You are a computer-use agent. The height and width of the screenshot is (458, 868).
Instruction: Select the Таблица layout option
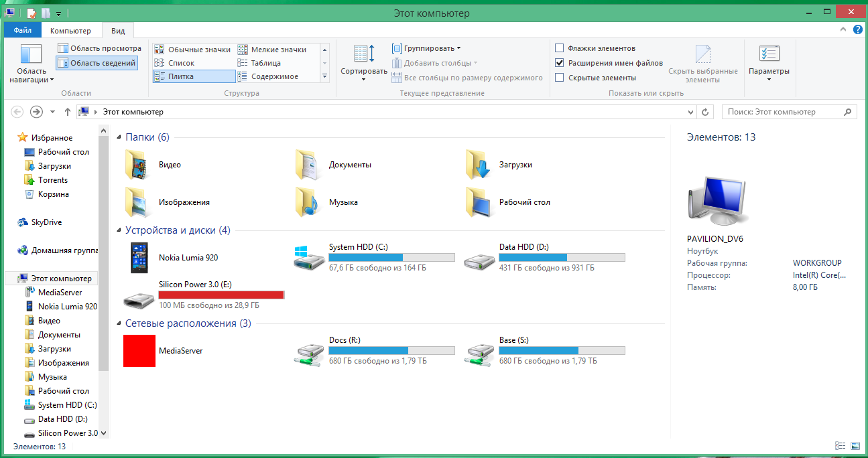coord(265,63)
